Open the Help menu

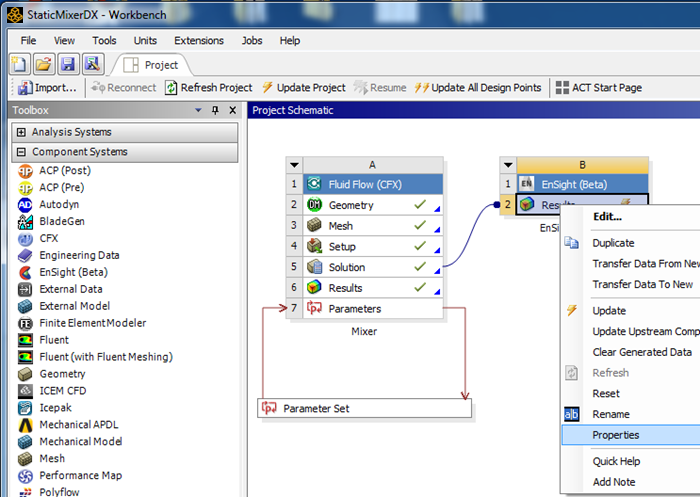pos(290,41)
